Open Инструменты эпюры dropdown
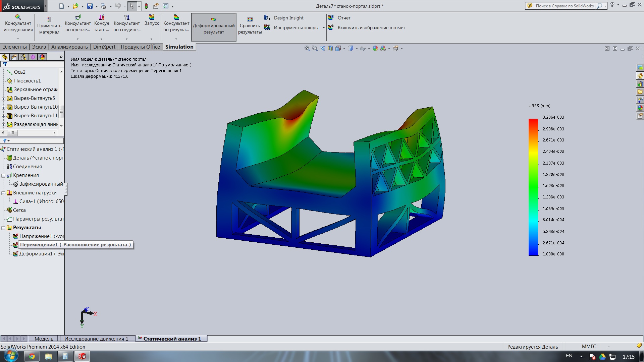Image resolution: width=644 pixels, height=362 pixels. point(324,28)
